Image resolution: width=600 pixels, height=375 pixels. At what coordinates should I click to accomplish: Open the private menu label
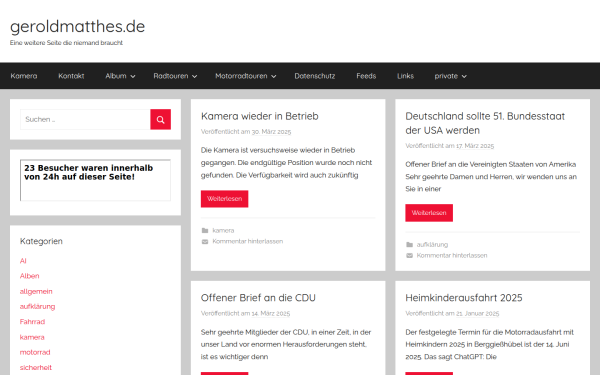pos(446,76)
